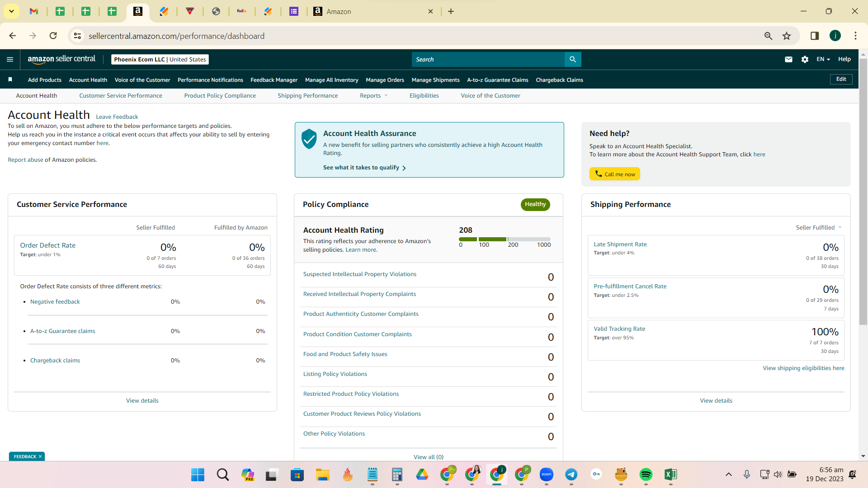Expand 'See what it takes to qualify'
This screenshot has height=488, width=868.
pos(364,168)
